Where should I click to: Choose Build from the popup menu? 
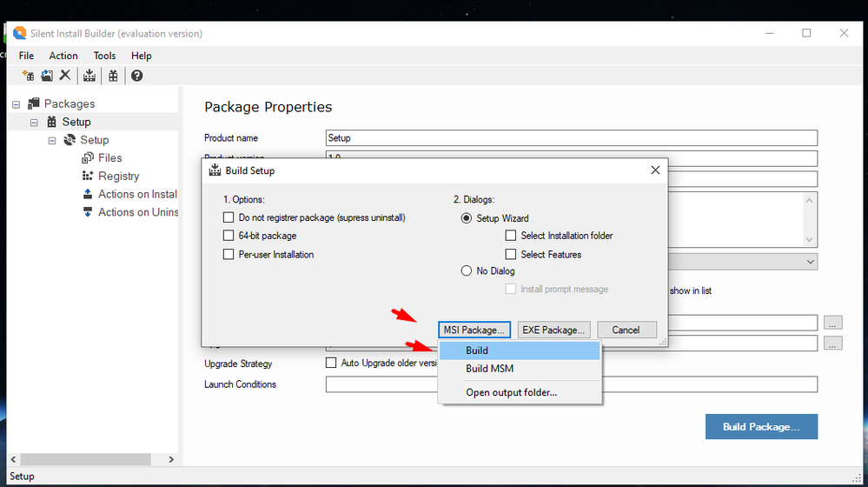point(520,350)
